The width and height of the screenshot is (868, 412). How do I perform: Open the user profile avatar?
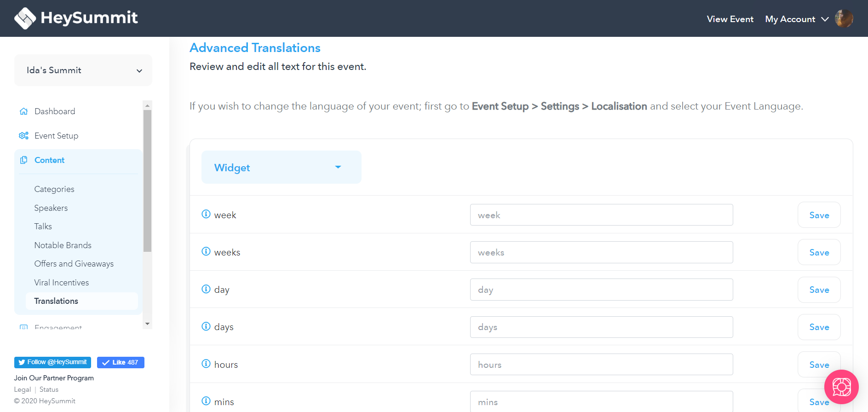[x=844, y=19]
